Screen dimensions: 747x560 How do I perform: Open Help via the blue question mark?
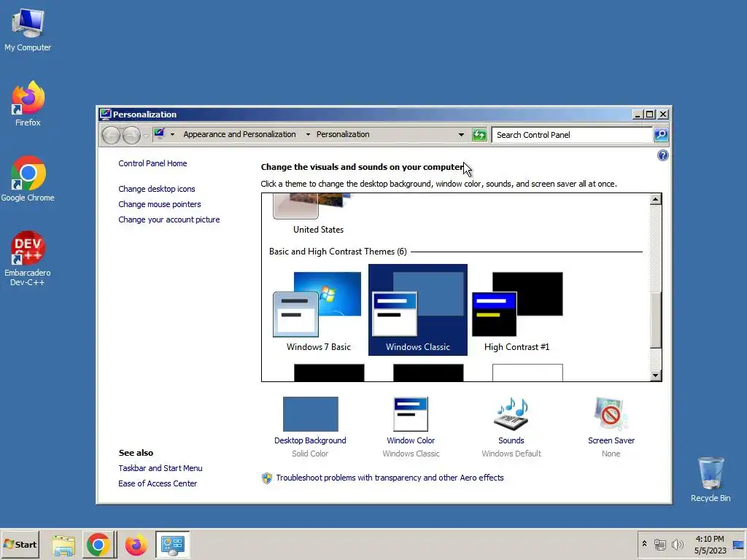662,155
